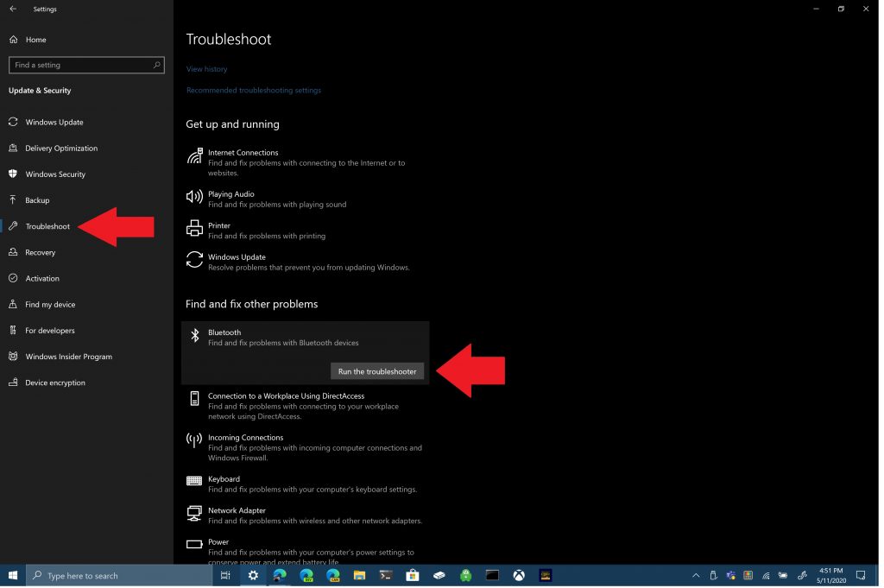
Task: Click Internet Connections troubleshooter title
Action: (x=243, y=153)
